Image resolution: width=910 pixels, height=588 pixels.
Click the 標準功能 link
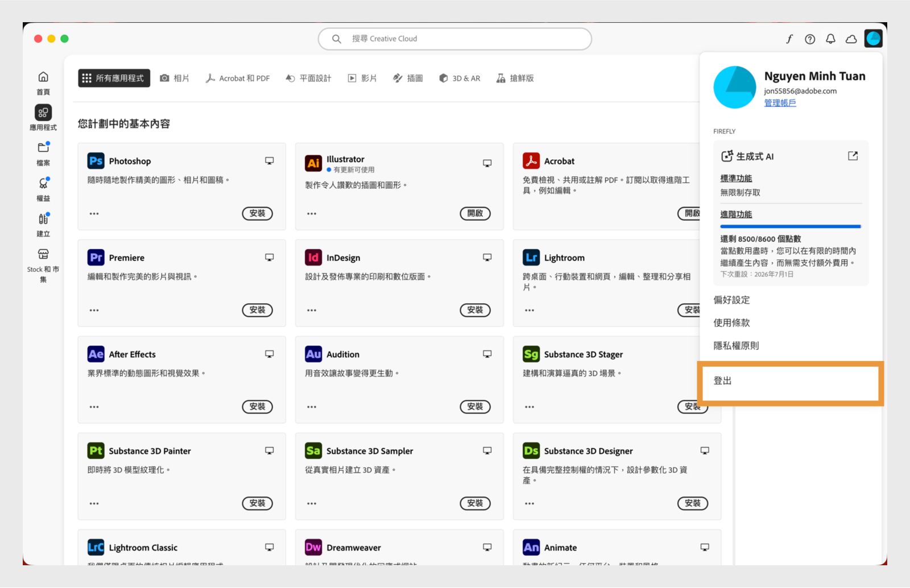pyautogui.click(x=736, y=179)
